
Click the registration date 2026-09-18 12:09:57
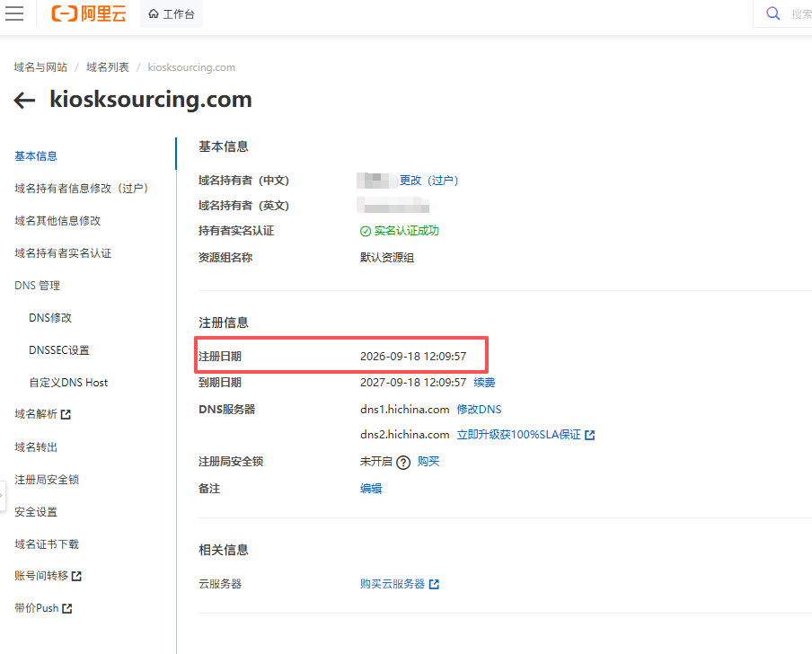[x=413, y=357]
